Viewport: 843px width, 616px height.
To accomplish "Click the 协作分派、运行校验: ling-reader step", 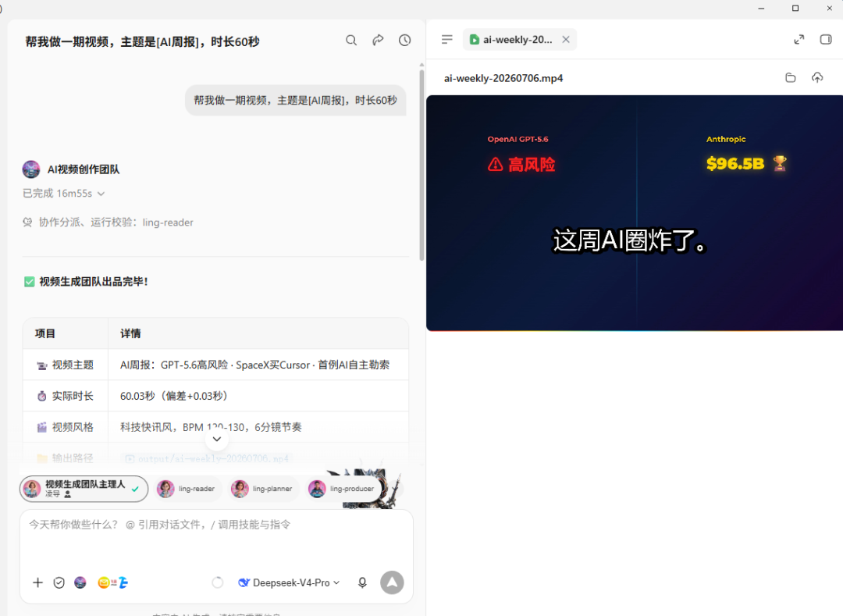I will pyautogui.click(x=108, y=223).
